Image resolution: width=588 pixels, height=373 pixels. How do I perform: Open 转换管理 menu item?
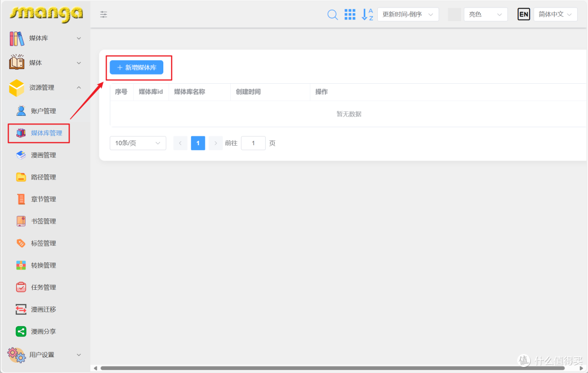[45, 265]
